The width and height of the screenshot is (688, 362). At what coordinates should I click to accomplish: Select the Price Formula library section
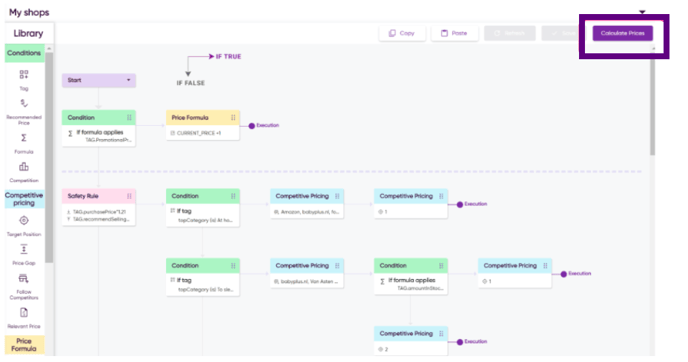[x=25, y=345]
